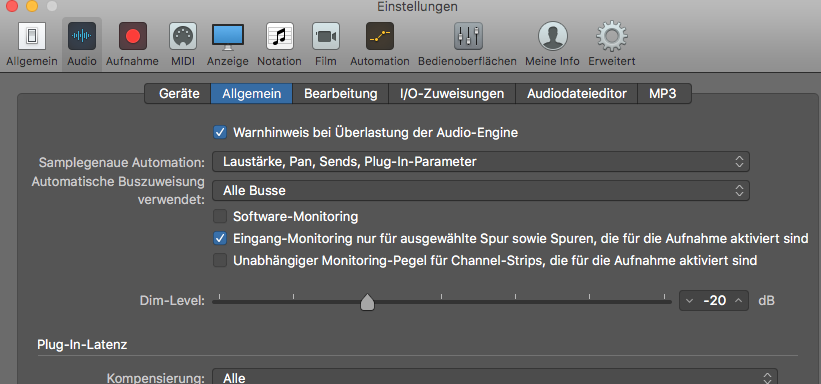Open the Kompensierung dropdown

coord(495,377)
